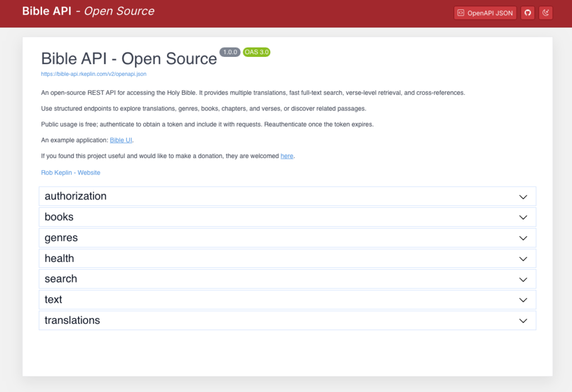Open the health section chevron arrow

[523, 259]
